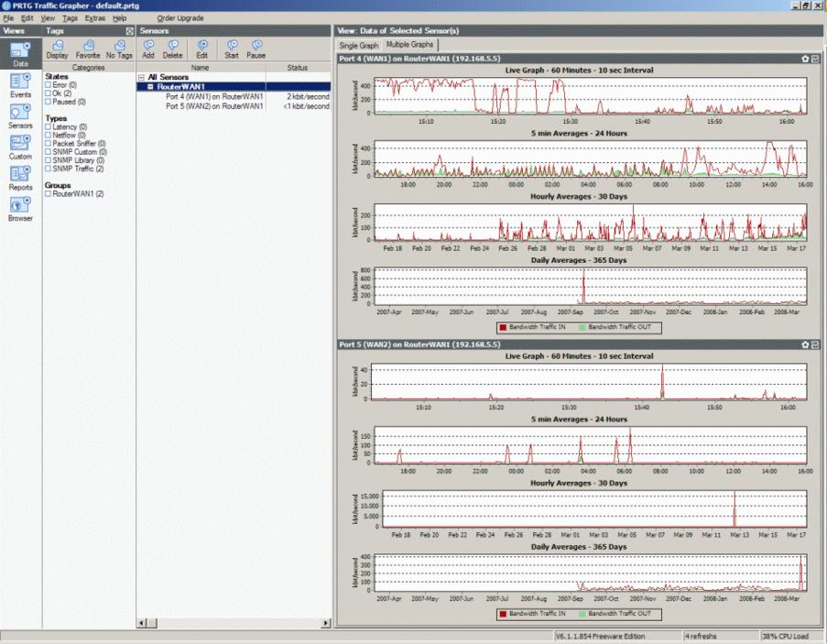The image size is (827, 644).
Task: Switch to the Single Graph tab
Action: pyautogui.click(x=359, y=46)
